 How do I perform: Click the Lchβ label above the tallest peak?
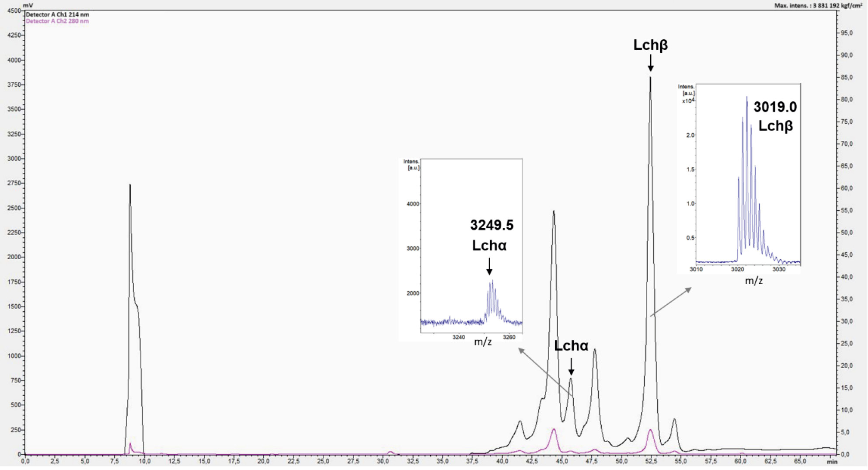(650, 45)
